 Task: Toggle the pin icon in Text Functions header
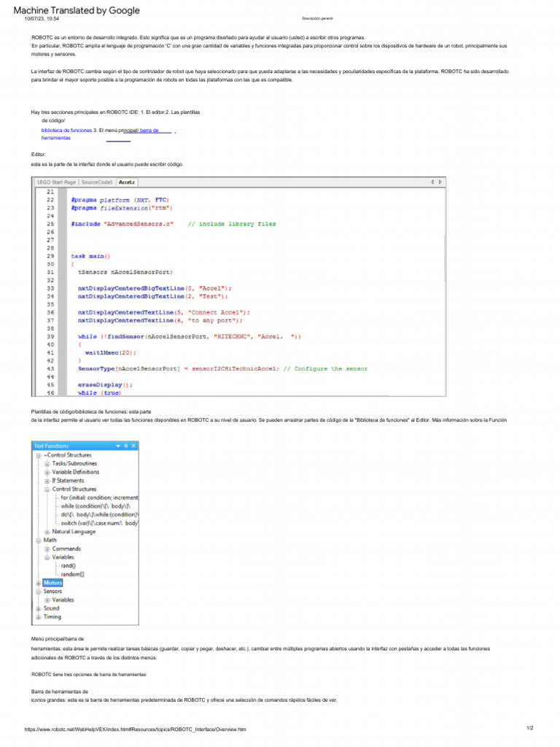(125, 446)
